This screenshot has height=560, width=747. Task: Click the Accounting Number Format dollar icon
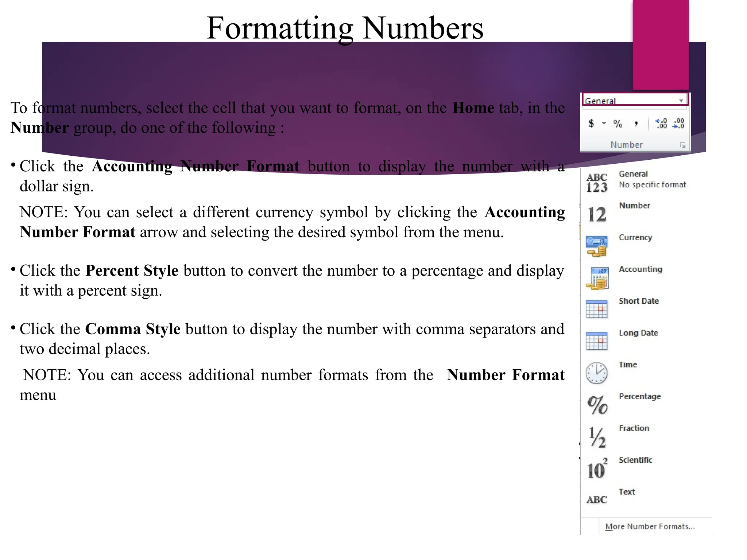pos(591,124)
